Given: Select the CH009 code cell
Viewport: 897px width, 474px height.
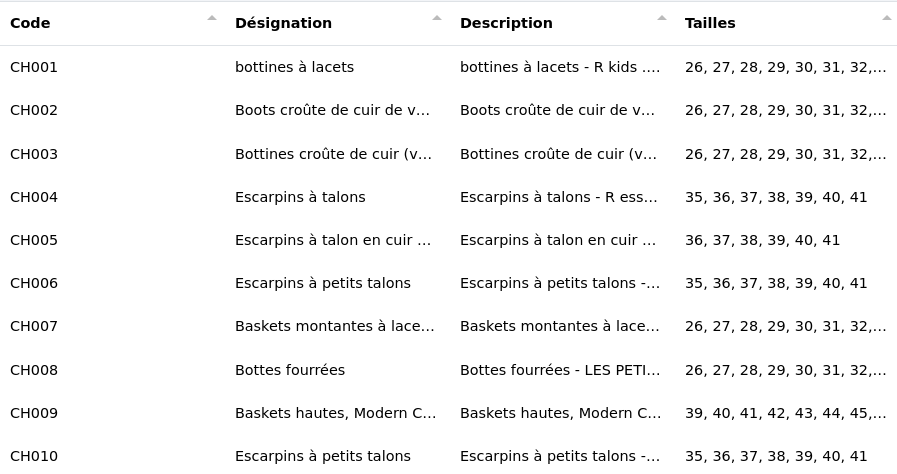Looking at the screenshot, I should pos(34,413).
